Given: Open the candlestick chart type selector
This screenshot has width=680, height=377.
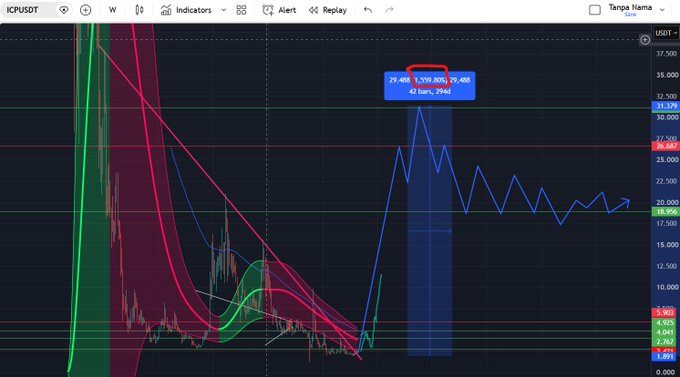Looking at the screenshot, I should [x=139, y=10].
